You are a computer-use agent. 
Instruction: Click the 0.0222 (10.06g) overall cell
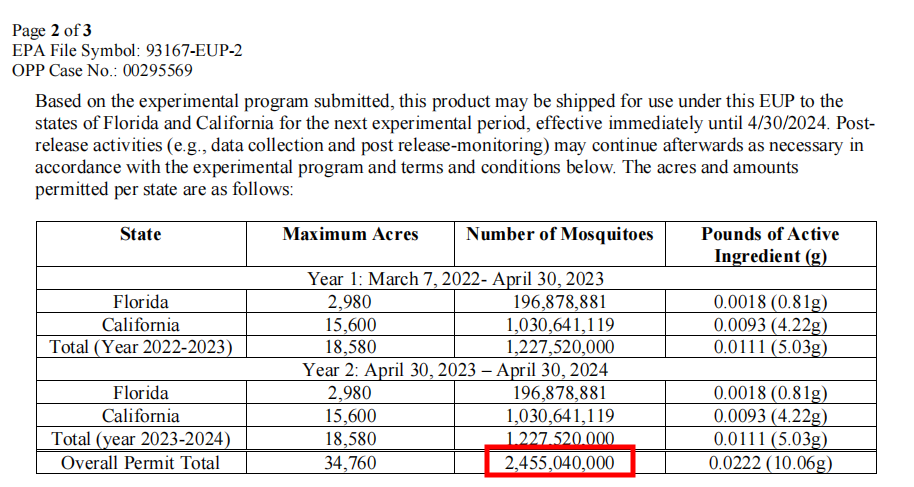click(x=769, y=463)
